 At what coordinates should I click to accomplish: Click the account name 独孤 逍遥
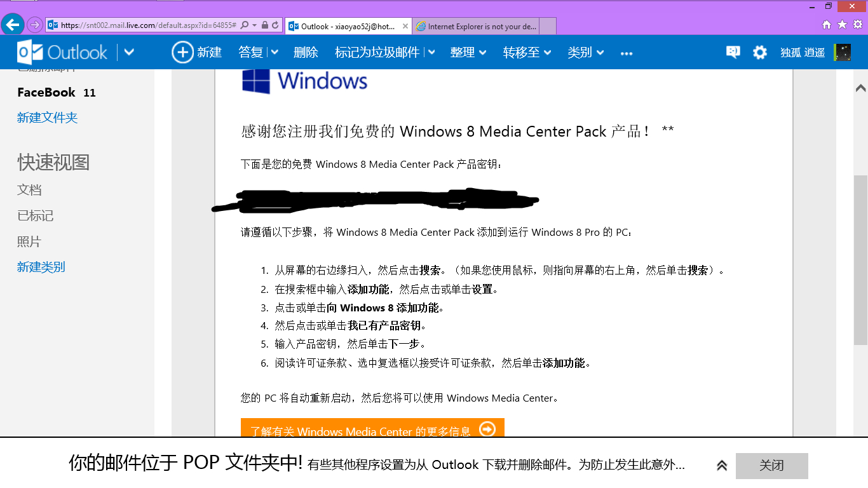(803, 52)
